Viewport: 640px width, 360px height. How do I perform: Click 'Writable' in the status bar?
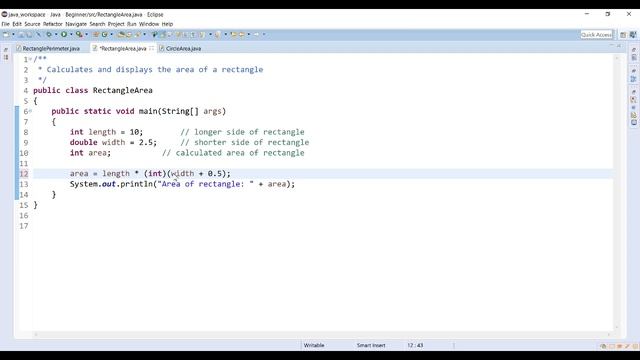pyautogui.click(x=314, y=345)
